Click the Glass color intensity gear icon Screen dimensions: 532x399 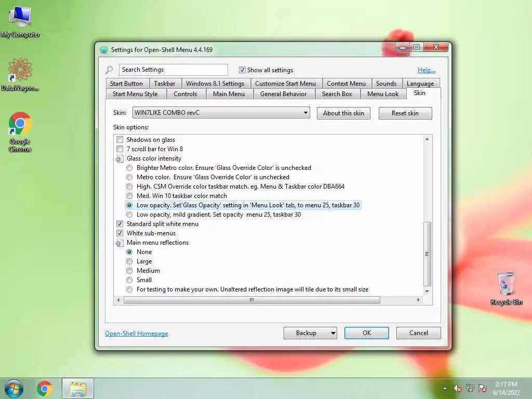point(119,158)
